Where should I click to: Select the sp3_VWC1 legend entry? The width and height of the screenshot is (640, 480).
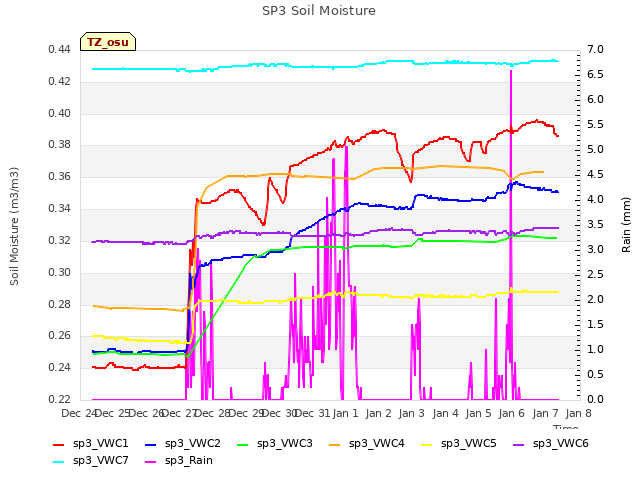point(91,443)
